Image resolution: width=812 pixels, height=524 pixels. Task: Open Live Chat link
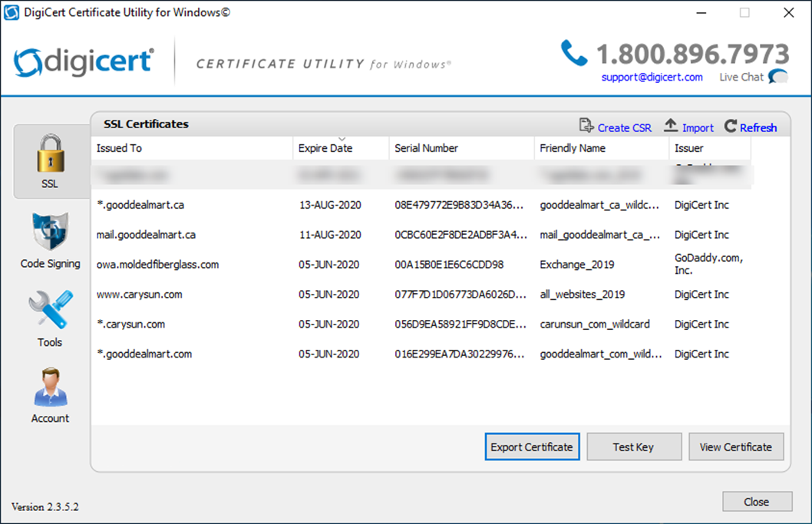coord(741,77)
